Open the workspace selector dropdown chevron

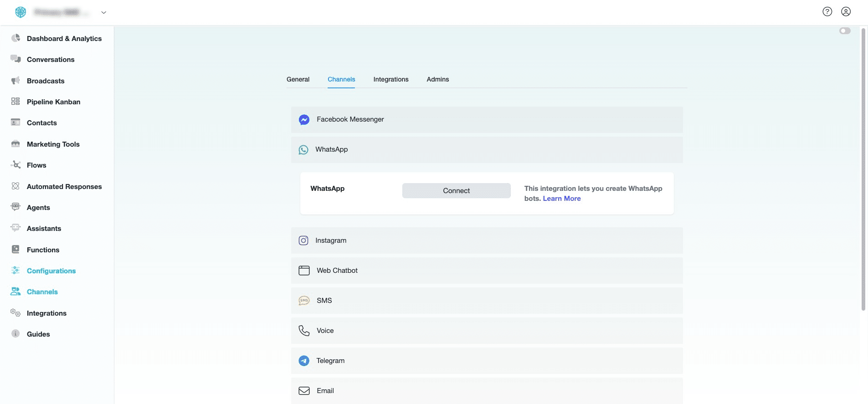pos(104,13)
